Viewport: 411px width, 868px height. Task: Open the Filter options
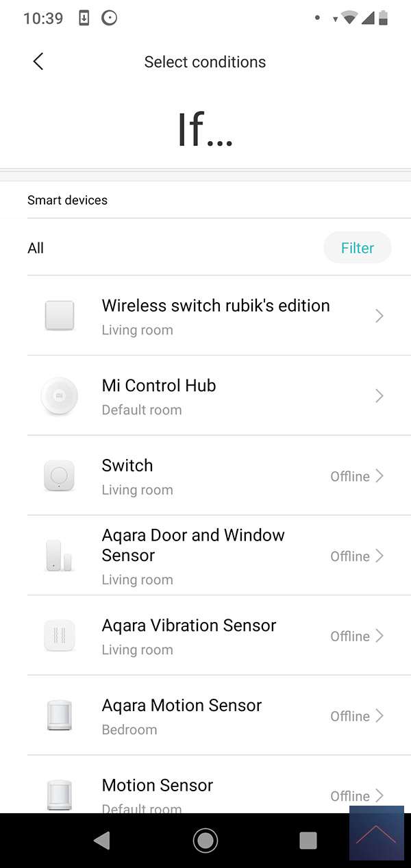coord(357,248)
